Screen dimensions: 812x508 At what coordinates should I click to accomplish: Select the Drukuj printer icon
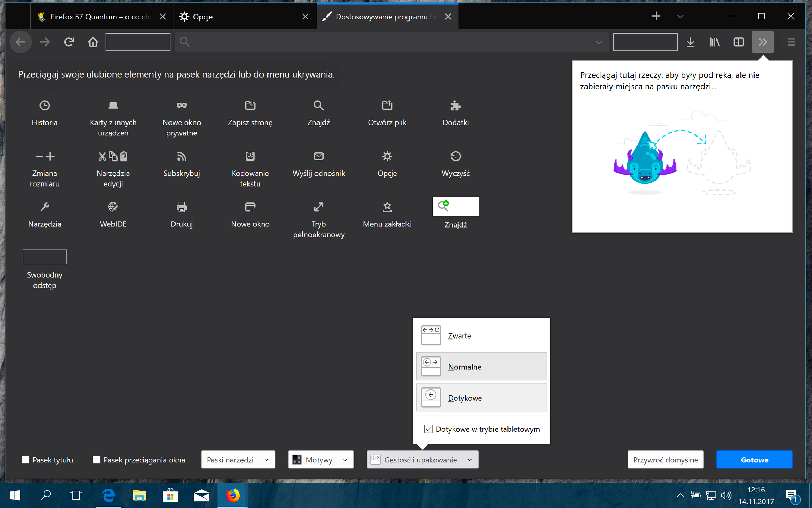click(x=181, y=207)
